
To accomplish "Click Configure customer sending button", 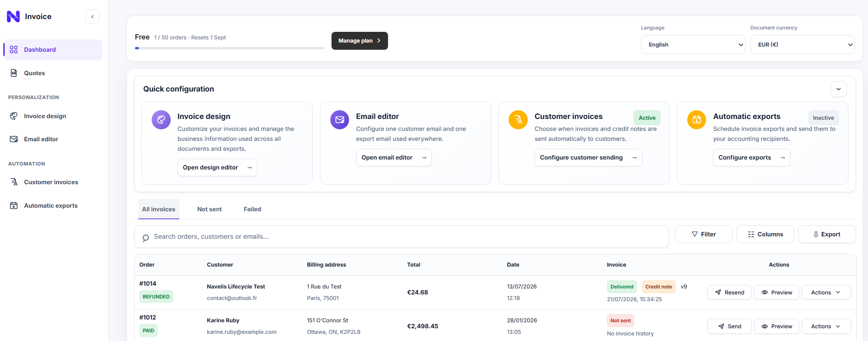I will (588, 158).
